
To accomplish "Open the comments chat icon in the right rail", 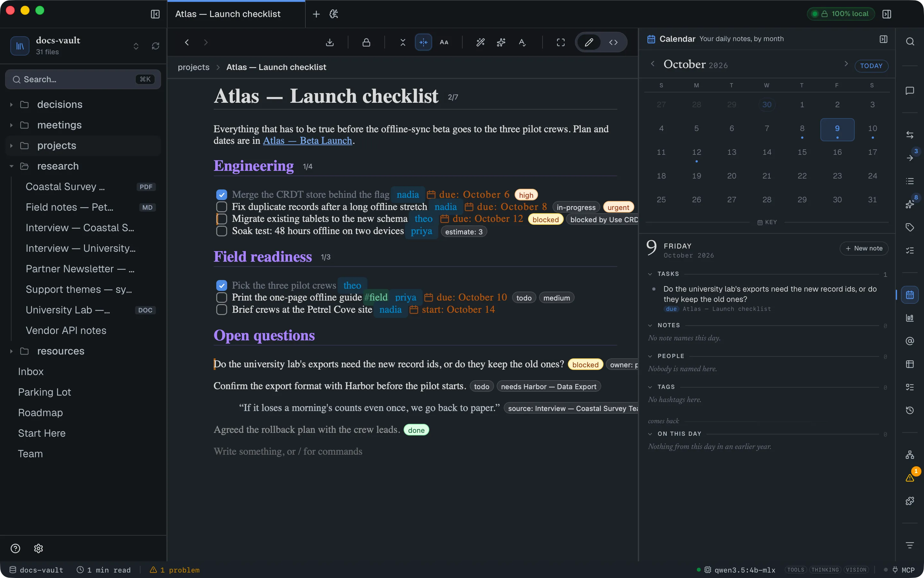I will [910, 91].
